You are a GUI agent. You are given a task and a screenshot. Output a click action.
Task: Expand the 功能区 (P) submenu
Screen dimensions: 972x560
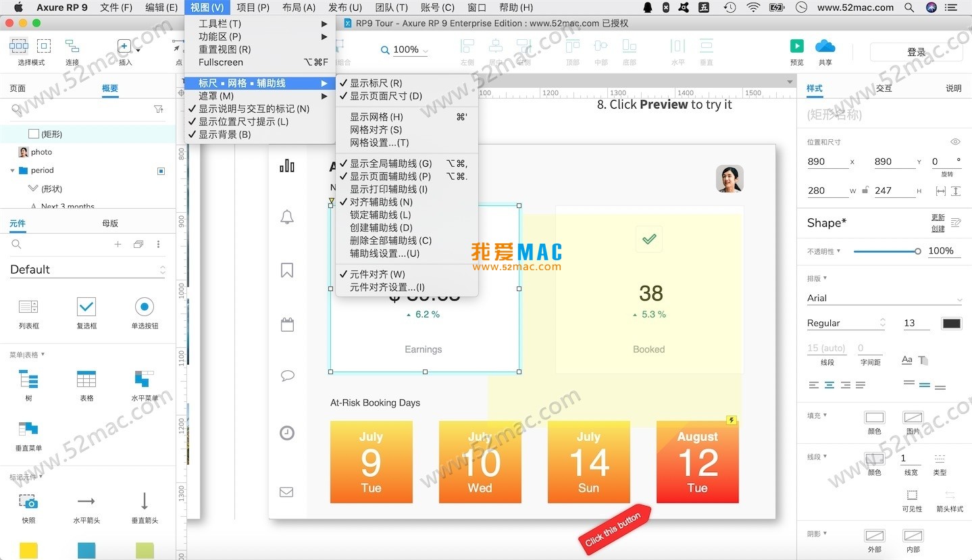pos(260,36)
